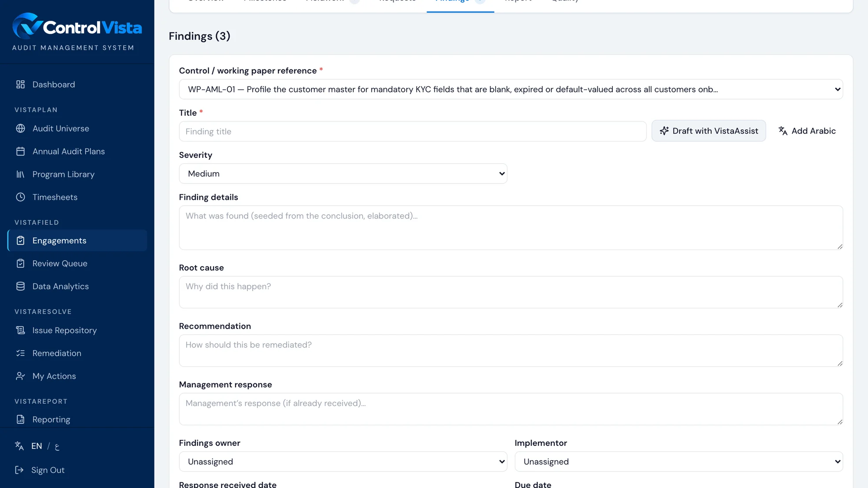Click the Program Library books icon
This screenshot has width=868, height=488.
[x=20, y=174]
